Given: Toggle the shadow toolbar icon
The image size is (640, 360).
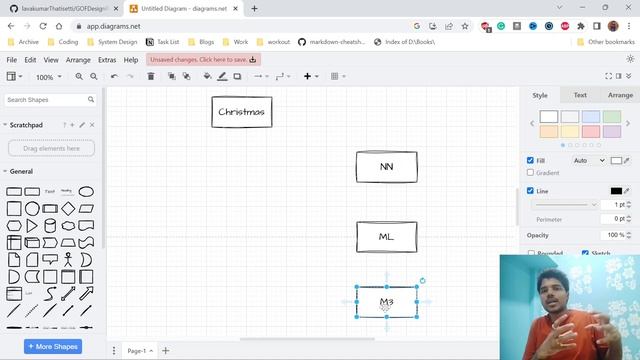Looking at the screenshot, I should [x=237, y=76].
